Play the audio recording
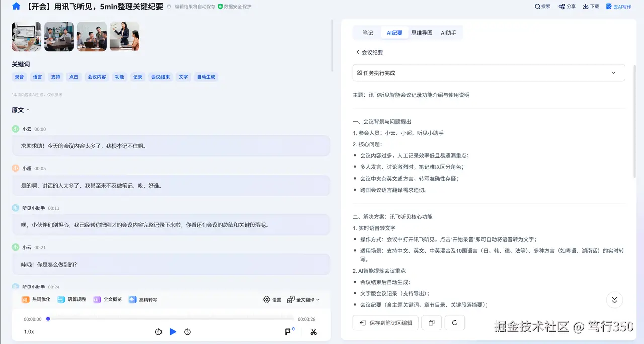The image size is (644, 344). 173,332
